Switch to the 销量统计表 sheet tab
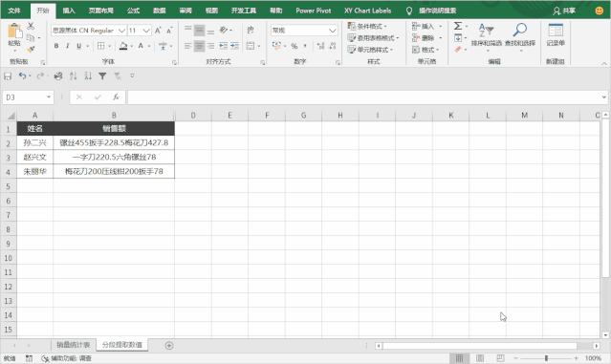Viewport: 611px width, 364px height. pyautogui.click(x=74, y=345)
